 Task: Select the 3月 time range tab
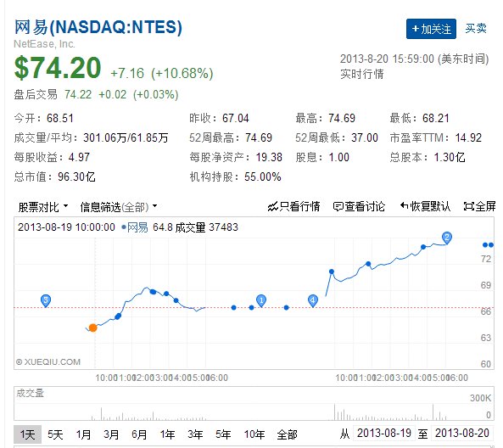point(111,434)
